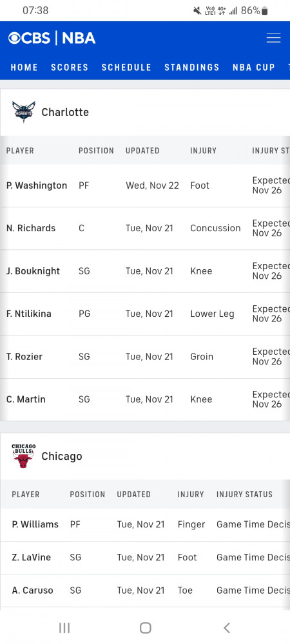Open P. Washington player link
The width and height of the screenshot is (290, 644).
point(37,185)
